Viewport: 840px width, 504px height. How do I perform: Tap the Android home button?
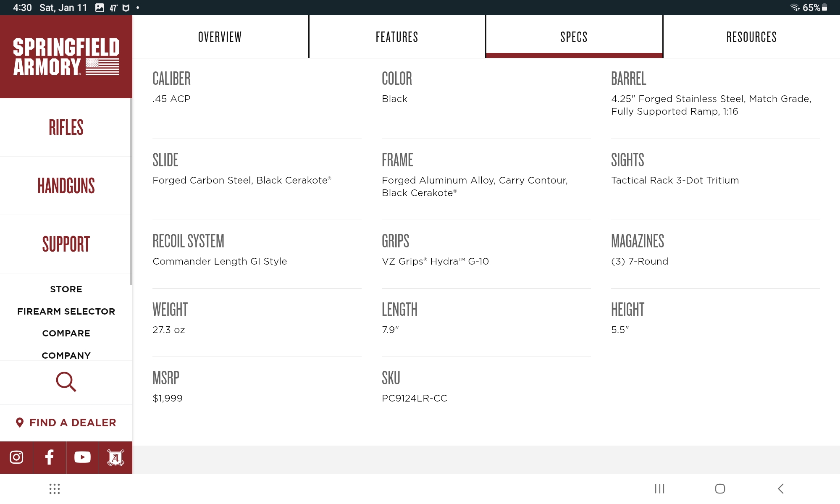coord(720,488)
